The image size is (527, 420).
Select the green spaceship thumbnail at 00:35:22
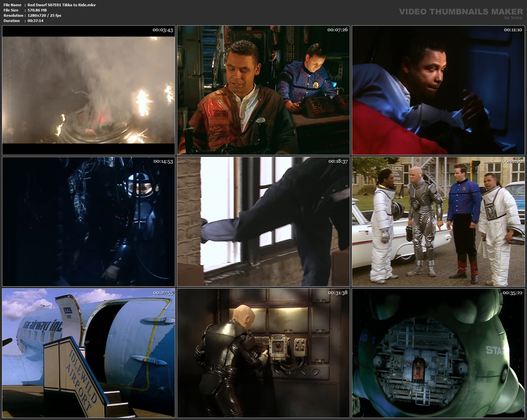click(438, 353)
